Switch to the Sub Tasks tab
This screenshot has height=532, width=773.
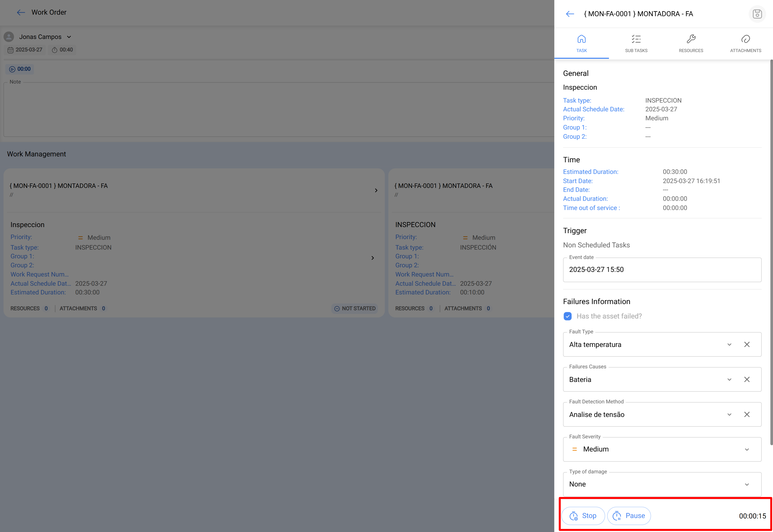click(636, 44)
